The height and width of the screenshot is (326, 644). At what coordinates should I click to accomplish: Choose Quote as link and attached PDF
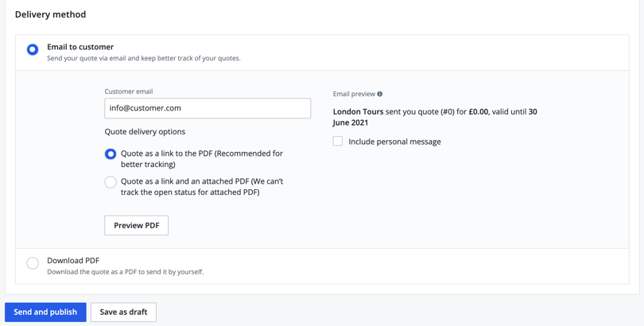coord(111,182)
